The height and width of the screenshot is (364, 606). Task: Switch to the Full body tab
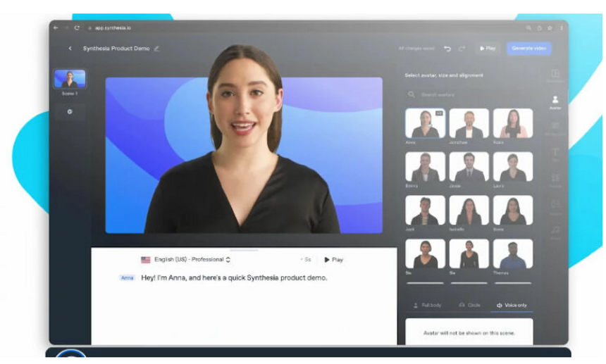pyautogui.click(x=428, y=305)
